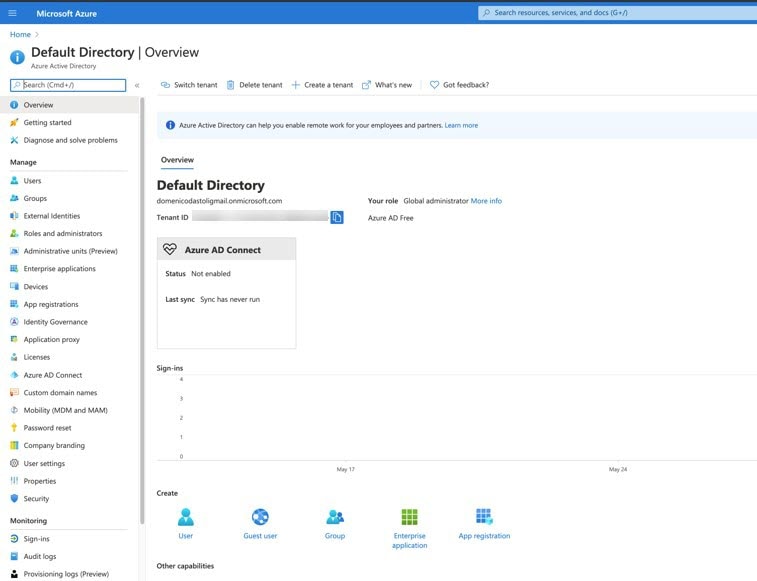Click the Identity Governance icon
This screenshot has width=757, height=581.
(x=14, y=322)
